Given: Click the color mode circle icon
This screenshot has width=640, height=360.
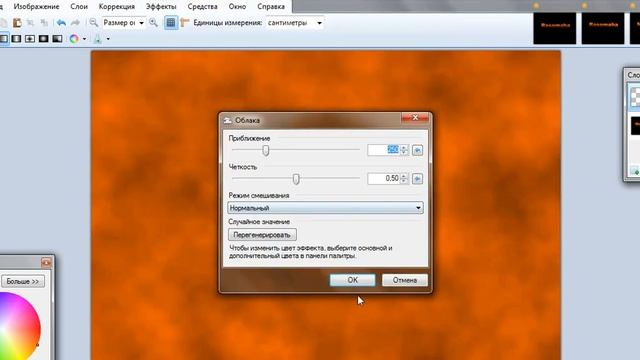Looking at the screenshot, I should [x=74, y=39].
